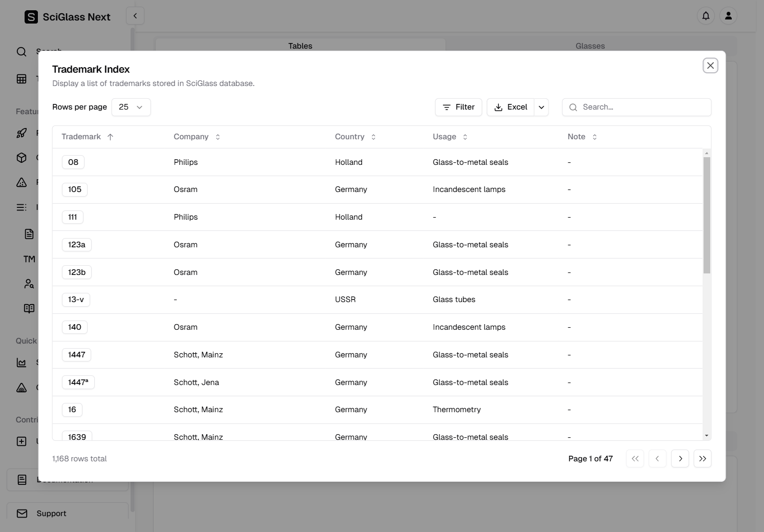764x532 pixels.
Task: Go to the next page arrow
Action: pos(680,459)
